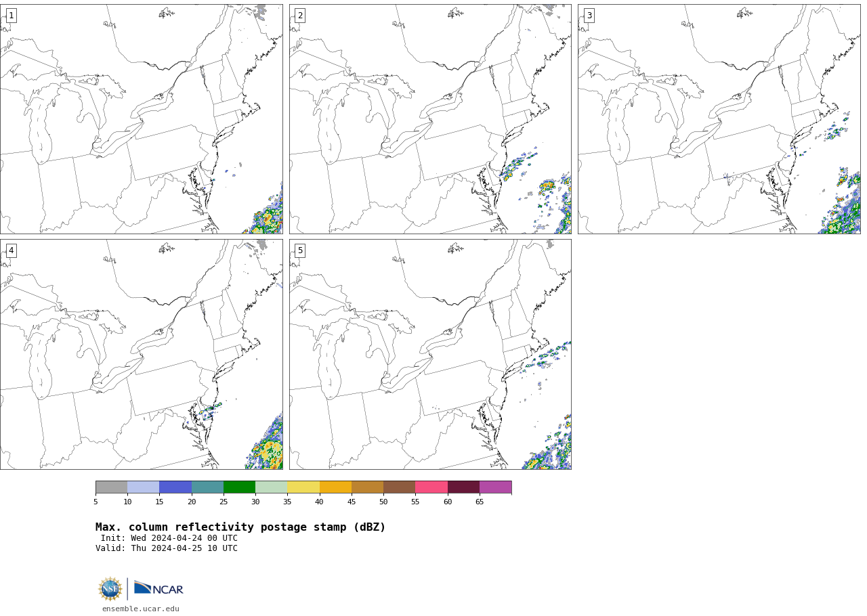The height and width of the screenshot is (616, 867).
Task: Click the orange 40-45 dBZ swatch
Action: click(x=335, y=487)
